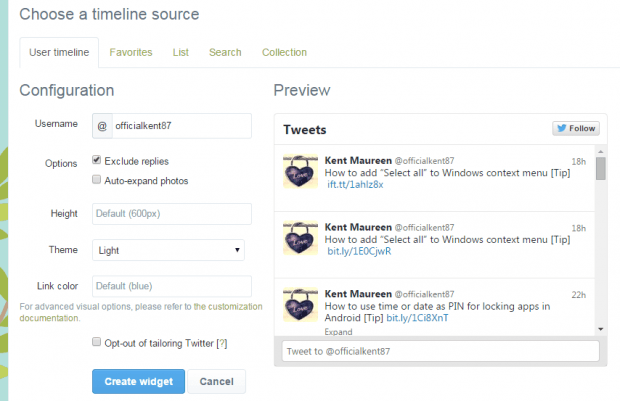Click the preview scrollbar up arrow

pyautogui.click(x=601, y=151)
